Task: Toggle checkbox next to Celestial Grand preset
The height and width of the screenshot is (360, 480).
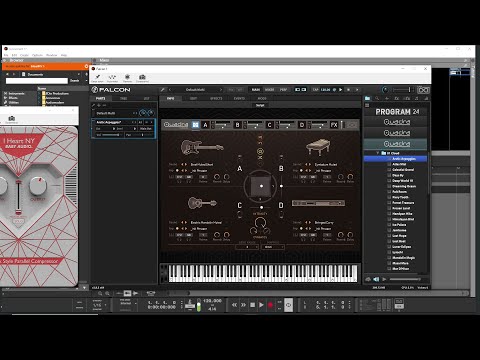Action: pos(389,170)
